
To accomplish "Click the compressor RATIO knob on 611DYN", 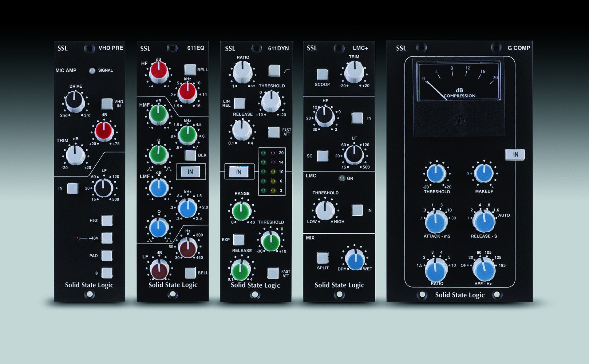I will (x=242, y=72).
